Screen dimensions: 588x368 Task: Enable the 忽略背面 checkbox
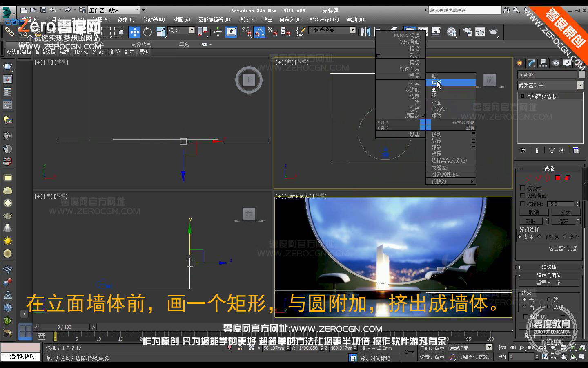522,196
